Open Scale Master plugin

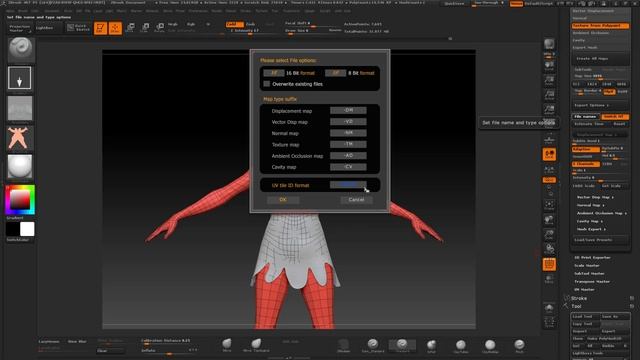click(587, 266)
